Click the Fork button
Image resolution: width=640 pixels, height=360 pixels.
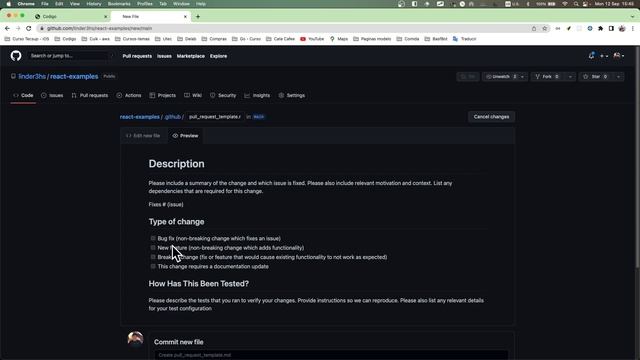tap(548, 77)
